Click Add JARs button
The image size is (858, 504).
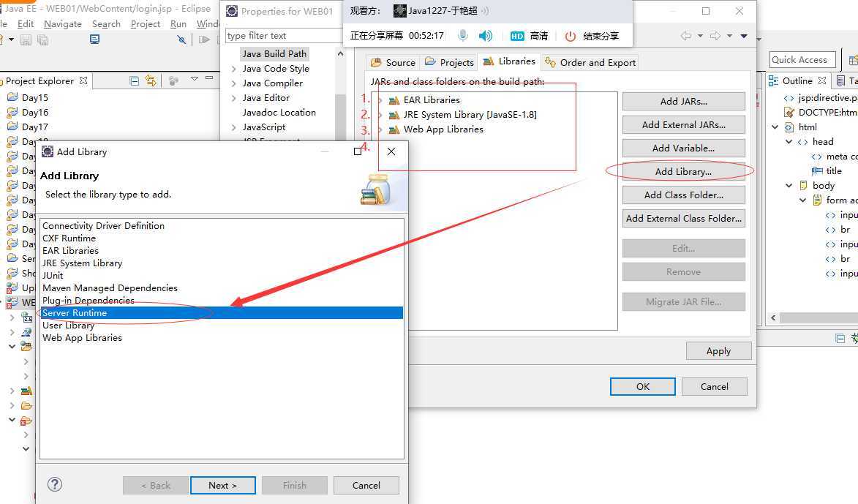pos(683,101)
